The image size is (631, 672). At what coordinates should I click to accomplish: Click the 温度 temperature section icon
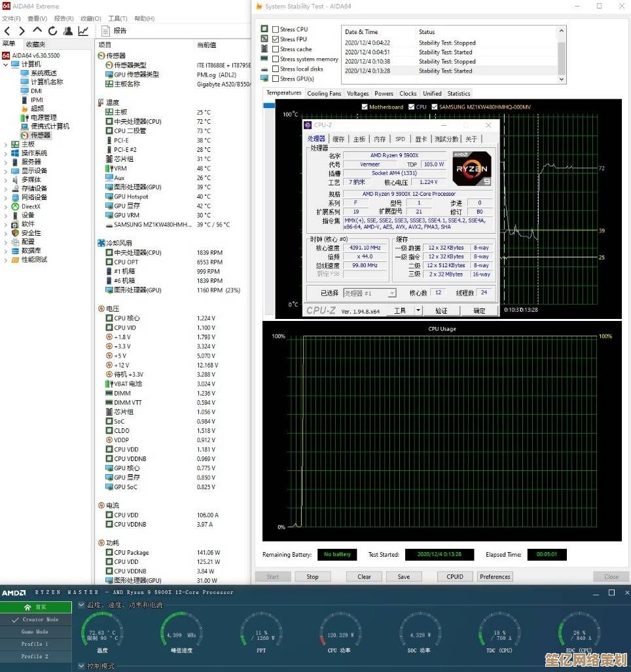pyautogui.click(x=101, y=102)
